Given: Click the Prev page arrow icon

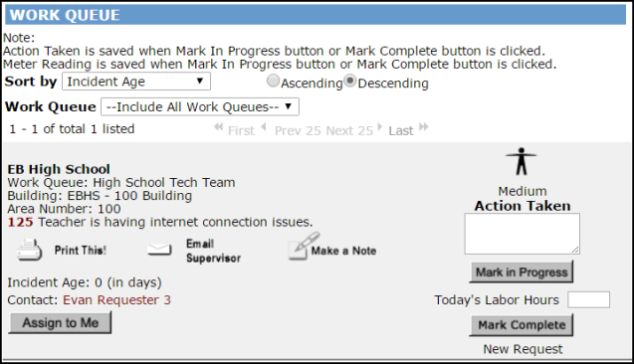Looking at the screenshot, I should pyautogui.click(x=264, y=127).
